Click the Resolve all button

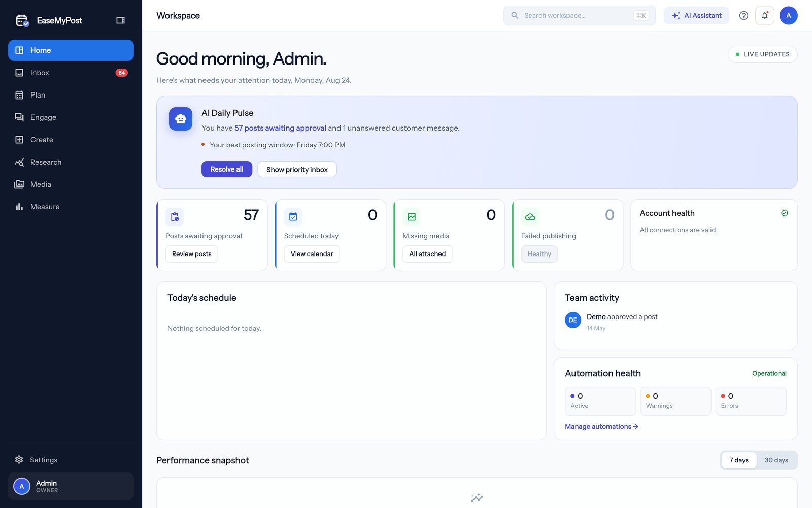coord(227,169)
